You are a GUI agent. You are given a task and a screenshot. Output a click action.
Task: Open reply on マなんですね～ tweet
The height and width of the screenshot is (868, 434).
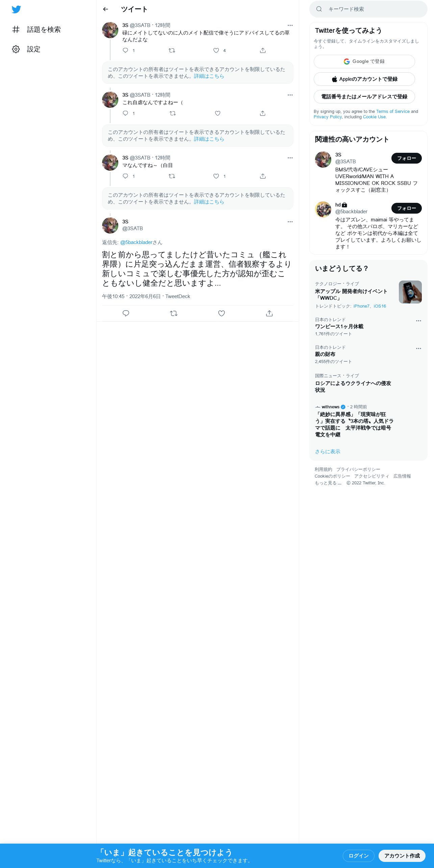point(125,176)
